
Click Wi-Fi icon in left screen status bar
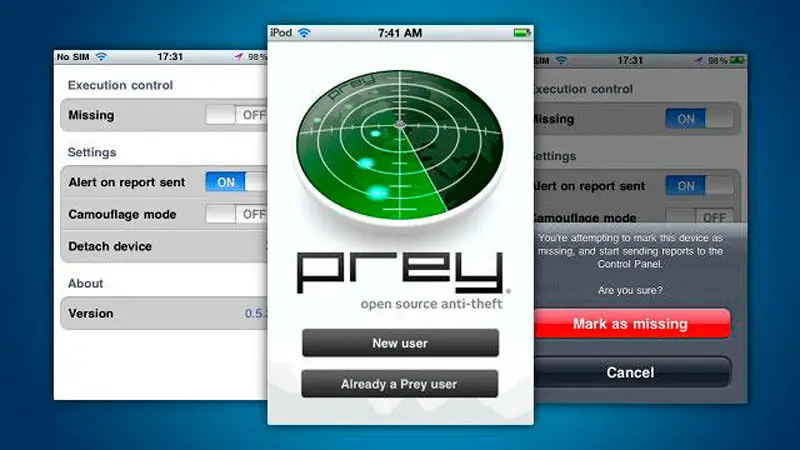coord(101,57)
